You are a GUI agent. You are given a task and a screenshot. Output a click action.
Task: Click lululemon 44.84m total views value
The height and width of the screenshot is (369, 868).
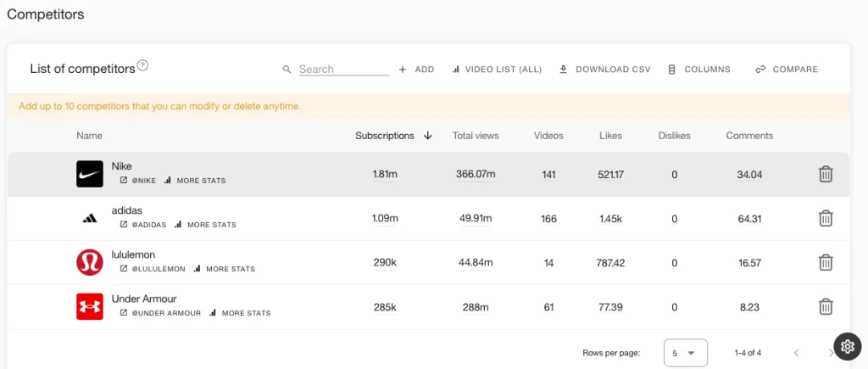click(476, 263)
